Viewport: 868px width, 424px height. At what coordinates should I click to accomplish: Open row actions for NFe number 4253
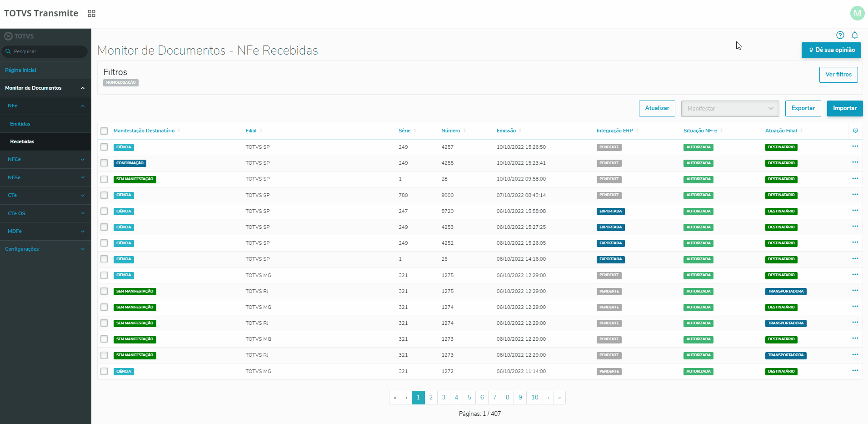coord(855,227)
